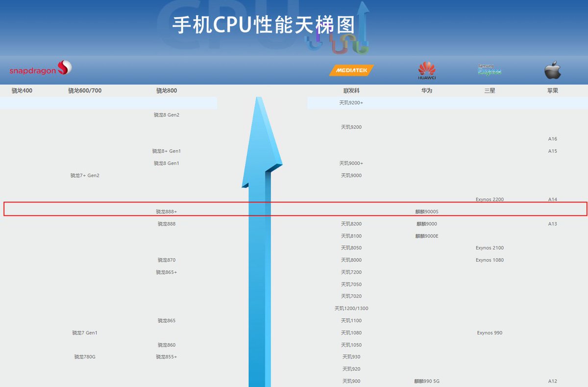
Task: Click the 天玑8200 entry
Action: [x=351, y=224]
